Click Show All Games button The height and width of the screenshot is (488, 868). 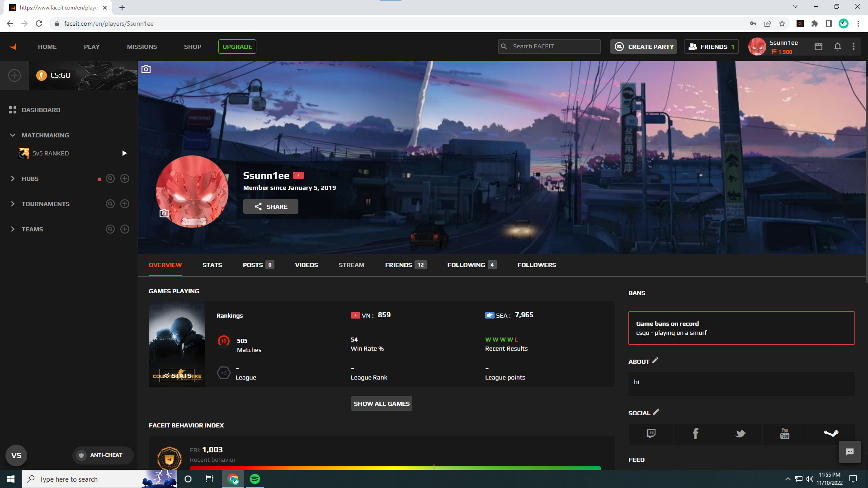[x=382, y=404]
